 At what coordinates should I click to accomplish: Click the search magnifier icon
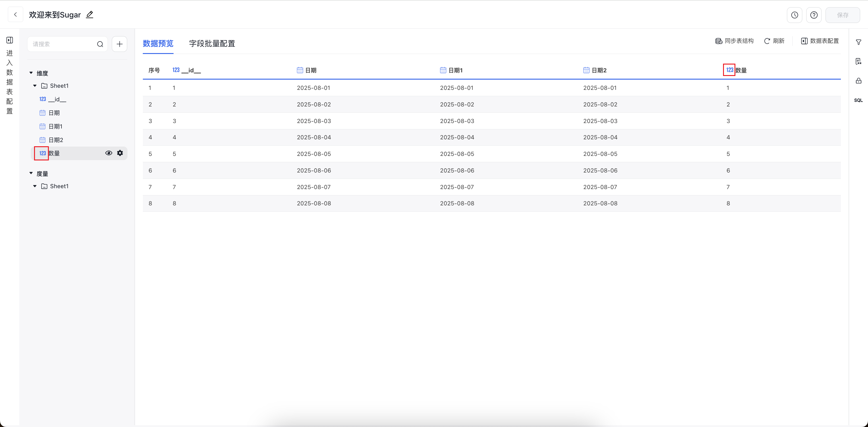pos(100,44)
